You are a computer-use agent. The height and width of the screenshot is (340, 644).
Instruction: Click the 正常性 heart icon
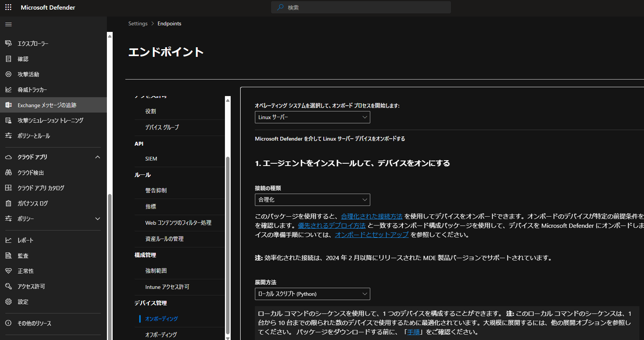pyautogui.click(x=8, y=271)
